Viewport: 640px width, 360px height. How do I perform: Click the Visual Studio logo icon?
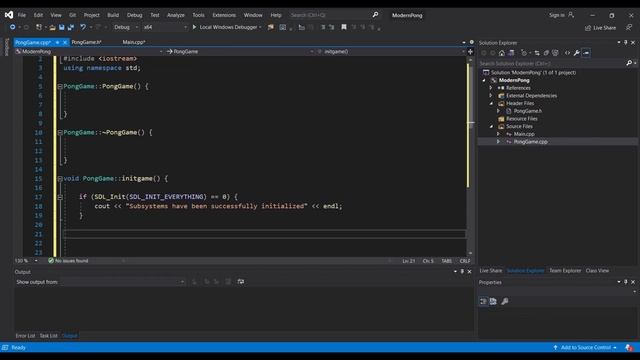[9, 15]
